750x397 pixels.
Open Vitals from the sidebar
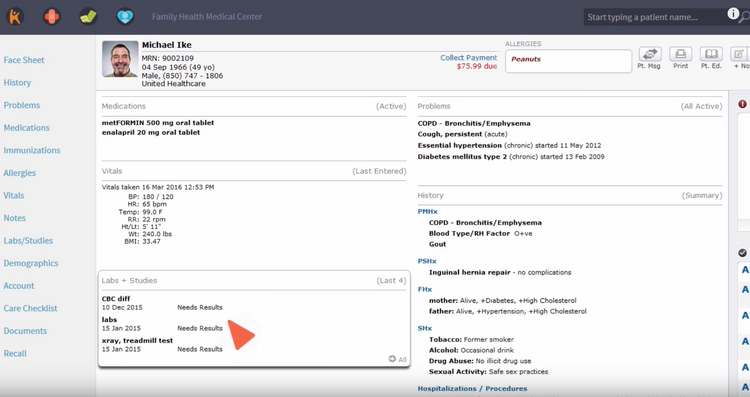[14, 196]
